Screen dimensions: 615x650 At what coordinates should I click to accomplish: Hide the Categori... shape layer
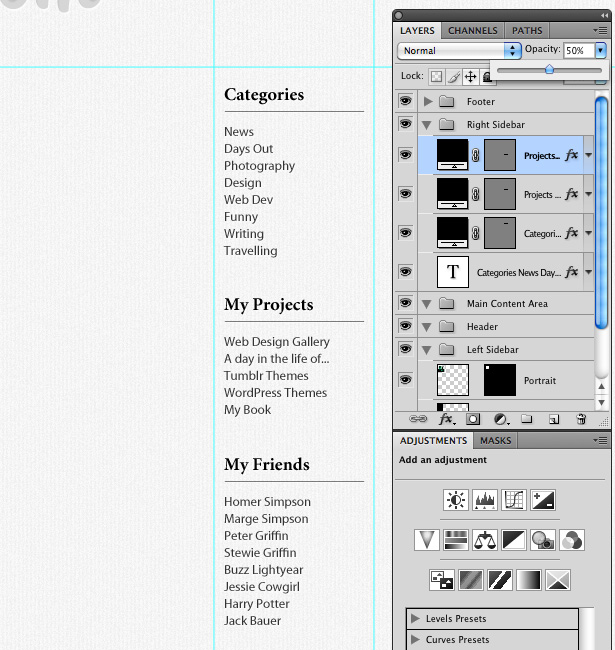click(405, 233)
